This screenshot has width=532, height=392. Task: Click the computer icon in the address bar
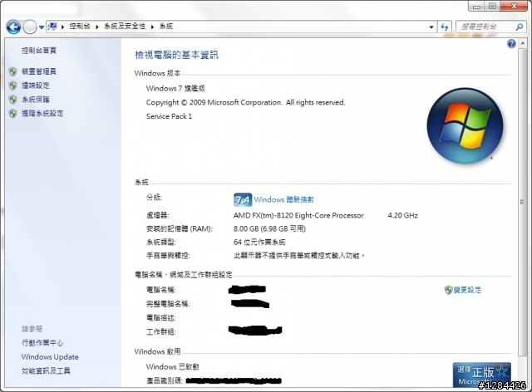point(52,27)
